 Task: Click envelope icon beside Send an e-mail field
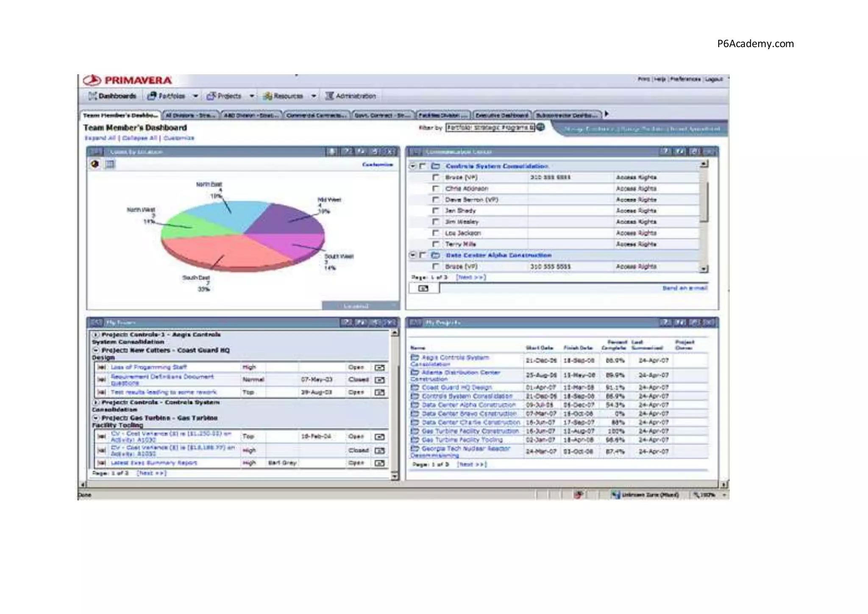click(x=423, y=288)
